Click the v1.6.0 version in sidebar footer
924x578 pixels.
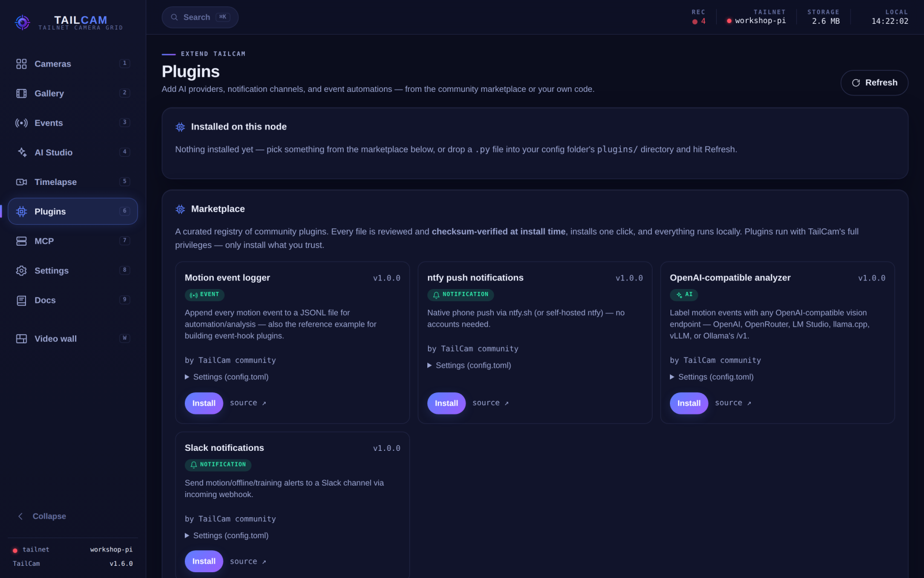click(121, 564)
